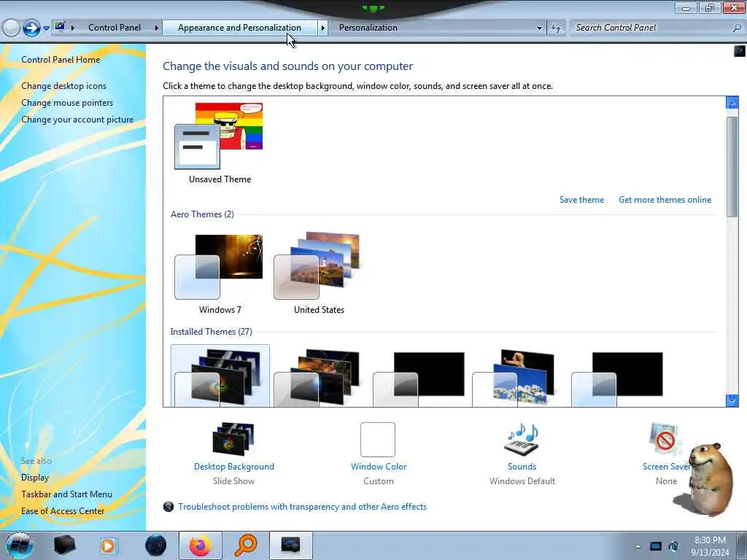
Task: Click Save theme link
Action: tap(581, 200)
